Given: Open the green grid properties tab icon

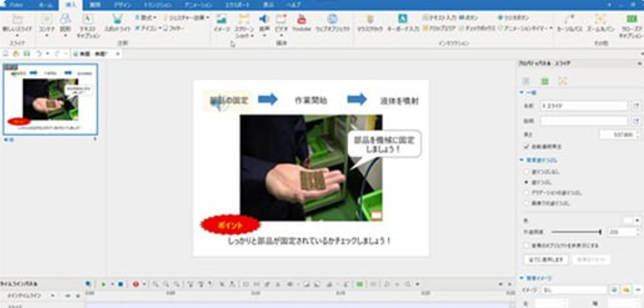Looking at the screenshot, I should [x=545, y=81].
